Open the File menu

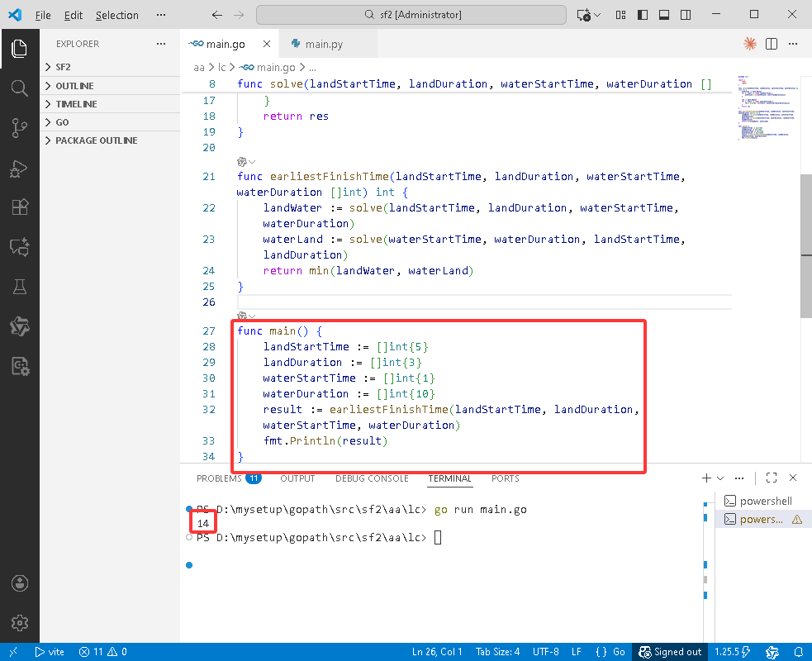43,15
